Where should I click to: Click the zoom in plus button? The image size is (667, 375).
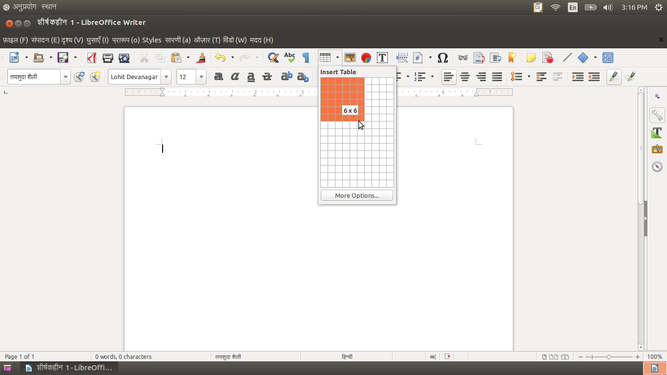[637, 357]
